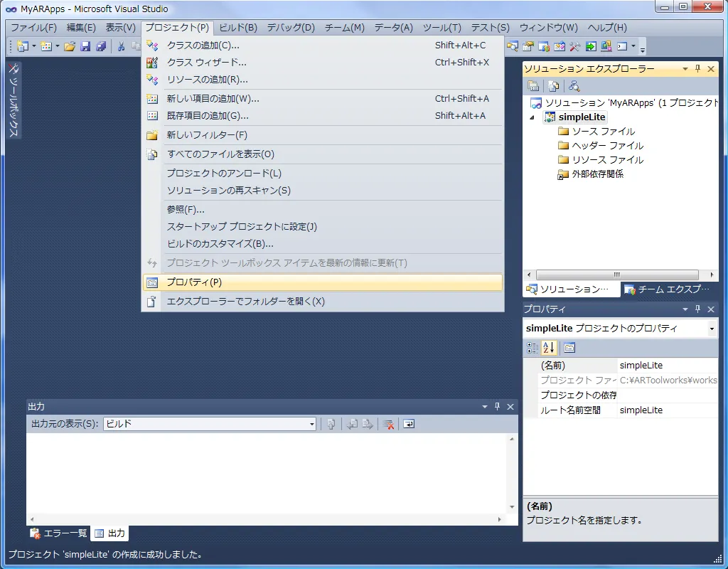
Task: Toggle Categorized view in Properties panel
Action: coord(532,347)
